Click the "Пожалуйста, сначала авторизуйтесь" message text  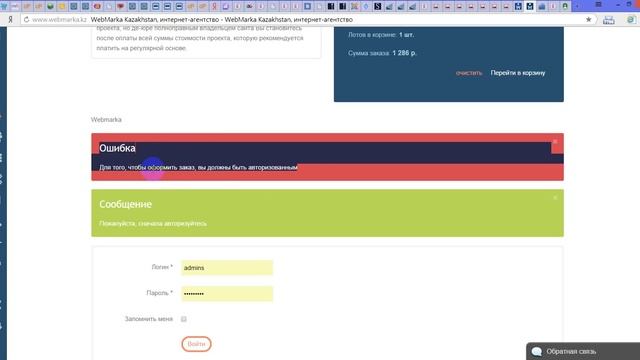(x=153, y=224)
